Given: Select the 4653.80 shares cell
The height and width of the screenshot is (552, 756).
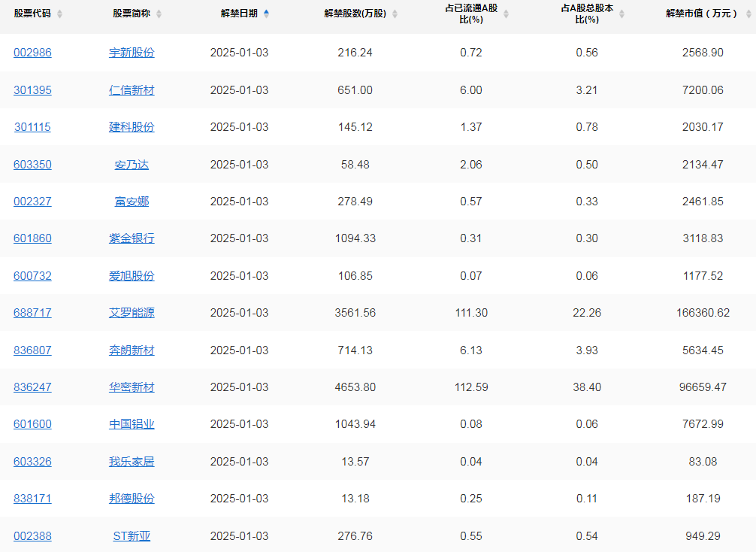Looking at the screenshot, I should point(355,387).
